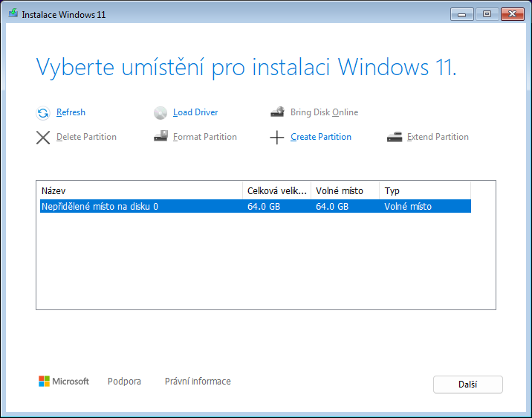532x418 pixels.
Task: Click the Volné místo column header
Action: pyautogui.click(x=345, y=191)
